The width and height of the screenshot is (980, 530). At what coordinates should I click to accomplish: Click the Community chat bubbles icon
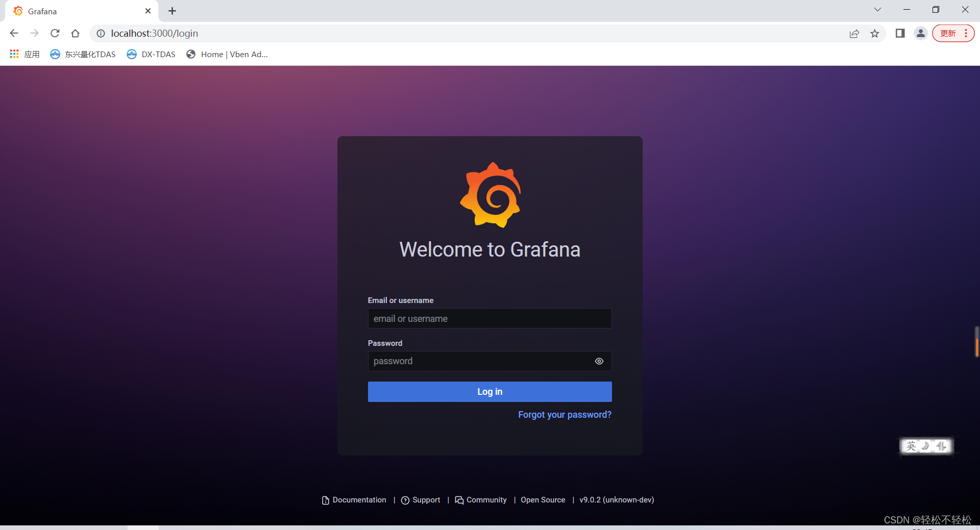click(459, 500)
